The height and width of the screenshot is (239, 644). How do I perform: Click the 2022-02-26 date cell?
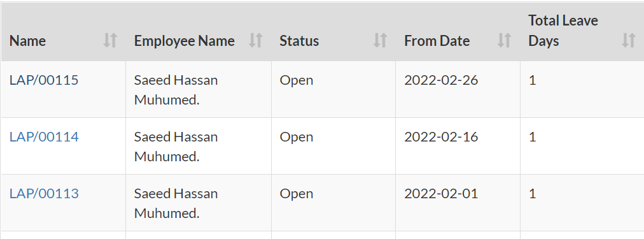(441, 80)
